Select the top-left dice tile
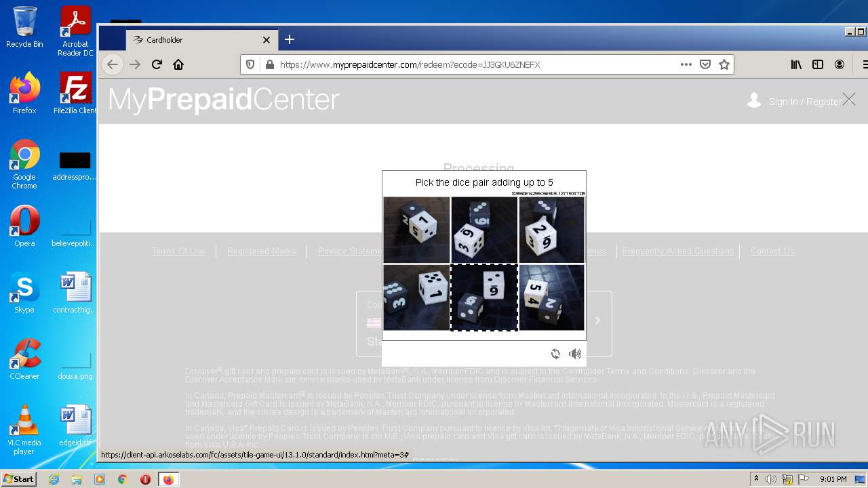This screenshot has width=868, height=488. [x=416, y=230]
